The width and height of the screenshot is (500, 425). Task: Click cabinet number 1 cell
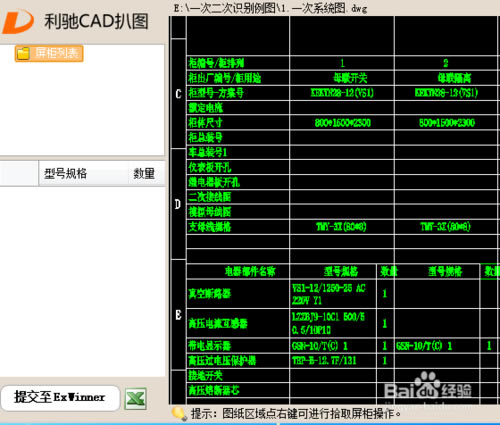click(342, 63)
